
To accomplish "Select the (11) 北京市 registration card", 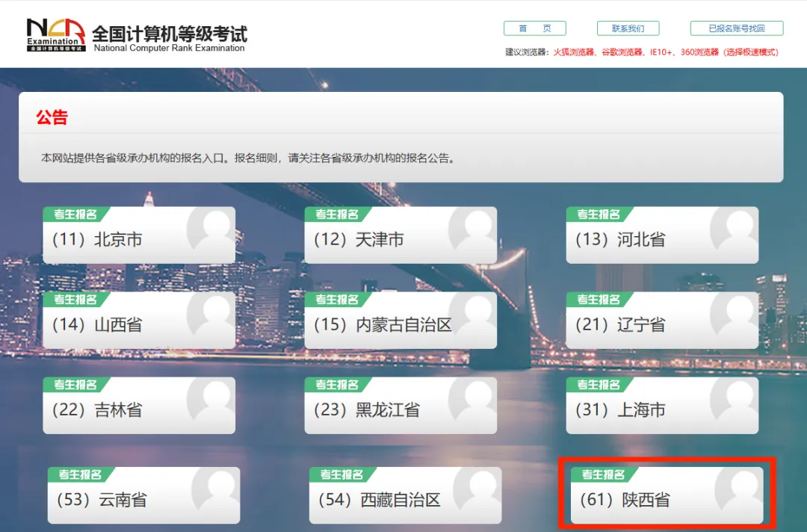I will point(138,235).
